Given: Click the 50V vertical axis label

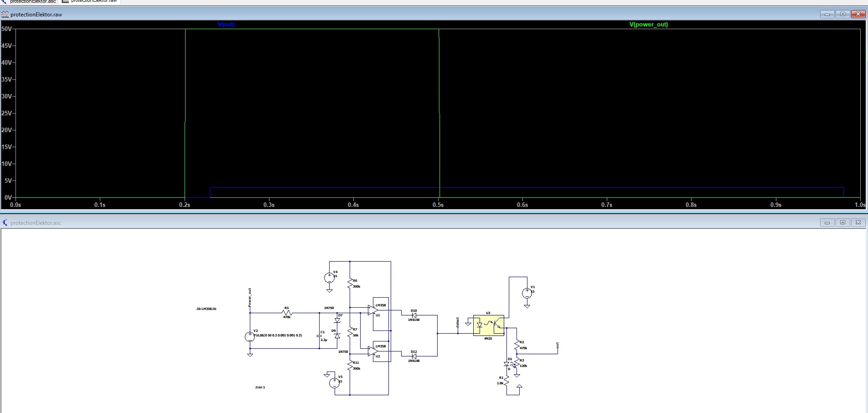Looking at the screenshot, I should pos(6,29).
